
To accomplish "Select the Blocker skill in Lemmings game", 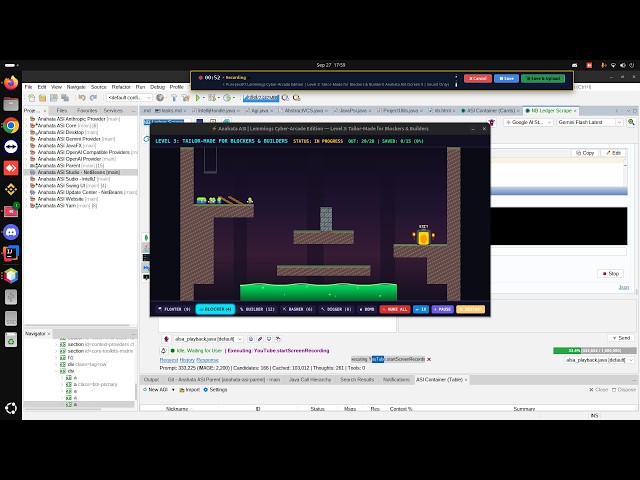I will [x=215, y=309].
